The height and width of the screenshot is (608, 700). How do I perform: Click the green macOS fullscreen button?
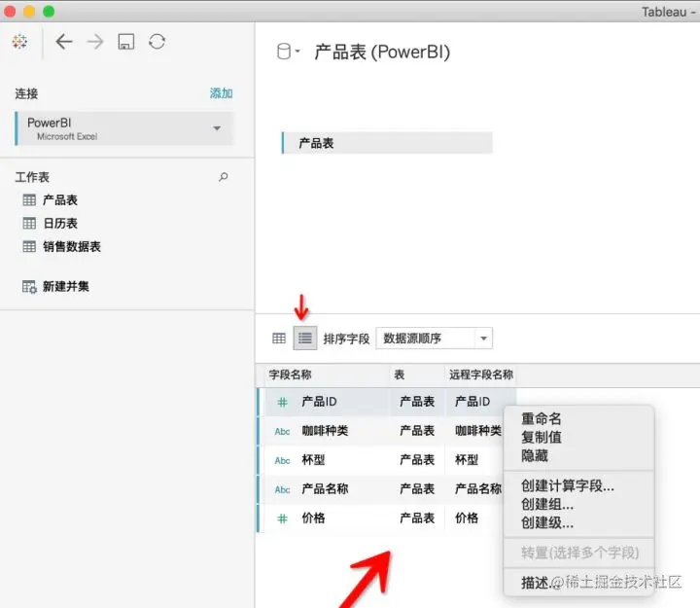tap(49, 12)
